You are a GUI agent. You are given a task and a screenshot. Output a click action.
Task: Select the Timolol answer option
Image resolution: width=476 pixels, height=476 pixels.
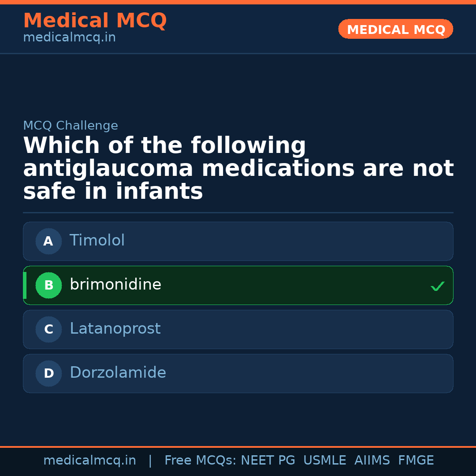[x=238, y=241]
